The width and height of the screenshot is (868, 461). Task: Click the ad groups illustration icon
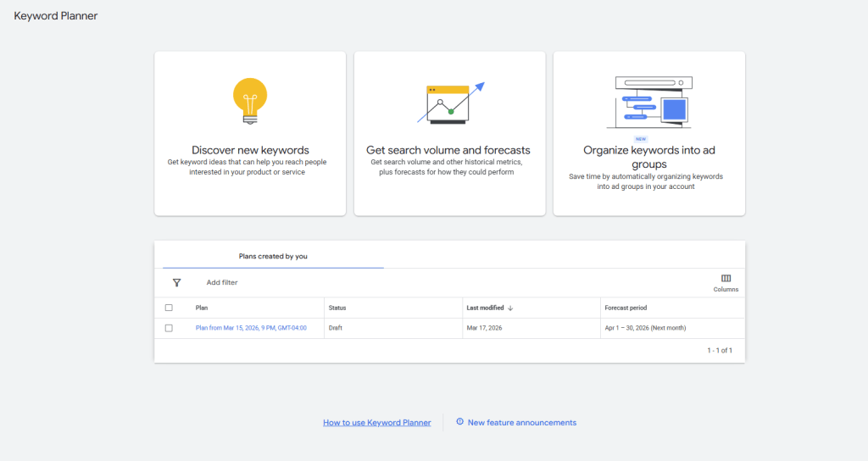tap(649, 103)
